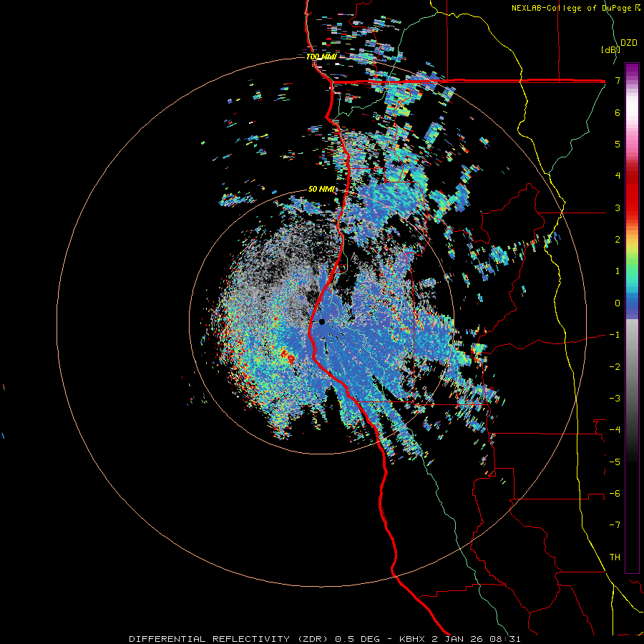Click the 2 JAN 26 date text

(457, 639)
